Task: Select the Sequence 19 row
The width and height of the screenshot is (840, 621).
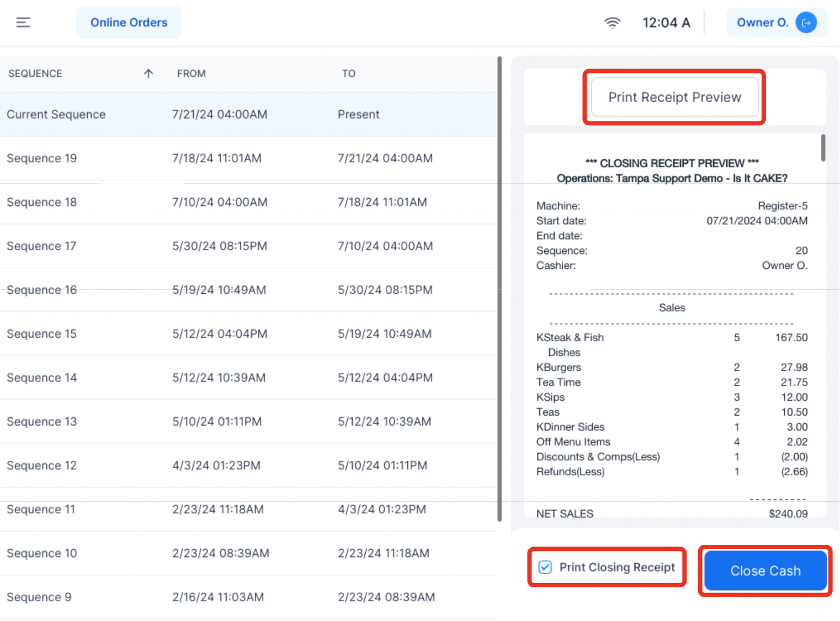Action: coord(248,158)
